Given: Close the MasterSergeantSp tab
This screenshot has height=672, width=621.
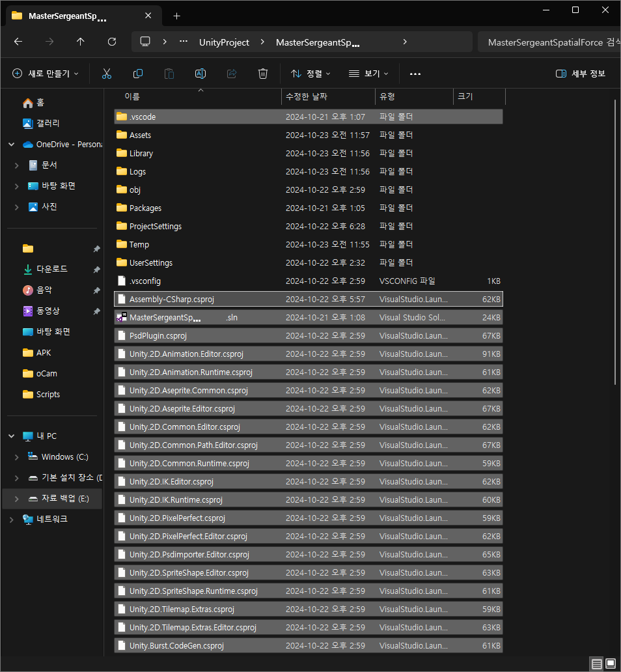Looking at the screenshot, I should pyautogui.click(x=148, y=16).
